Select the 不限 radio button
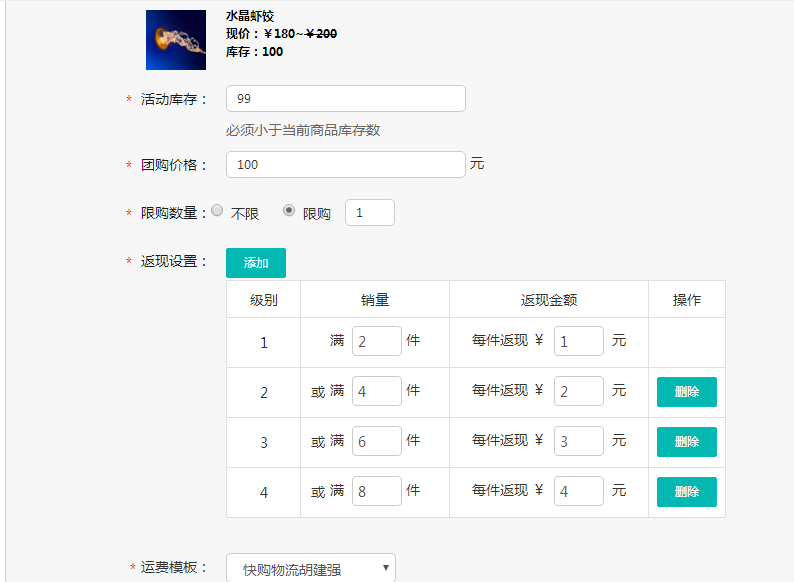Viewport: 794px width, 582px height. pyautogui.click(x=217, y=211)
